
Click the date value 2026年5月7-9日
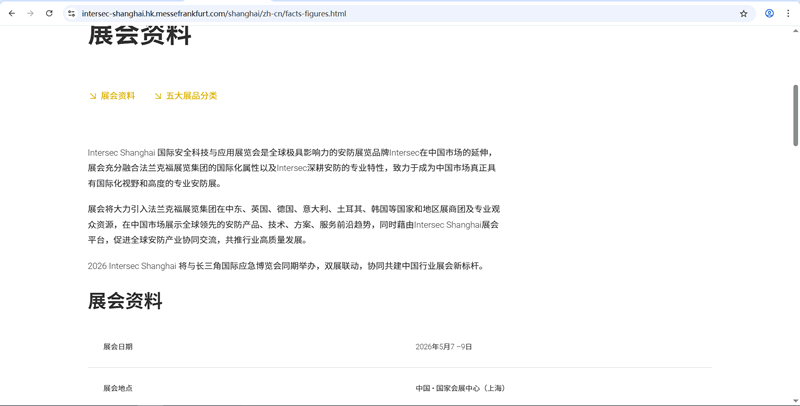point(444,347)
